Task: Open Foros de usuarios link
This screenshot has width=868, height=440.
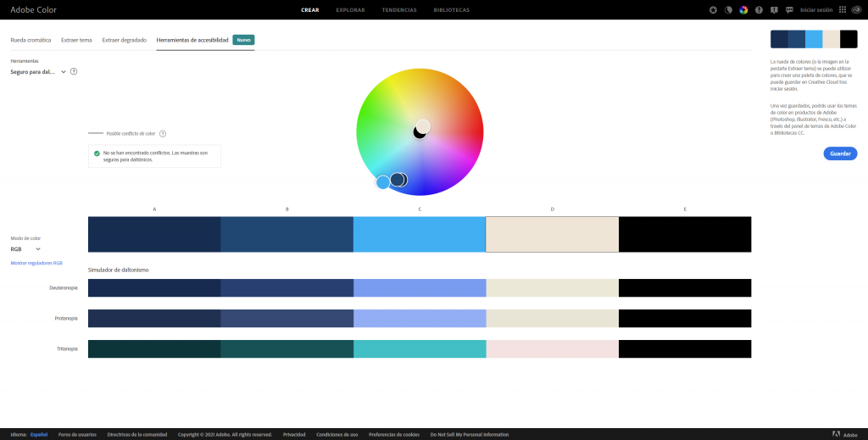Action: click(x=77, y=434)
